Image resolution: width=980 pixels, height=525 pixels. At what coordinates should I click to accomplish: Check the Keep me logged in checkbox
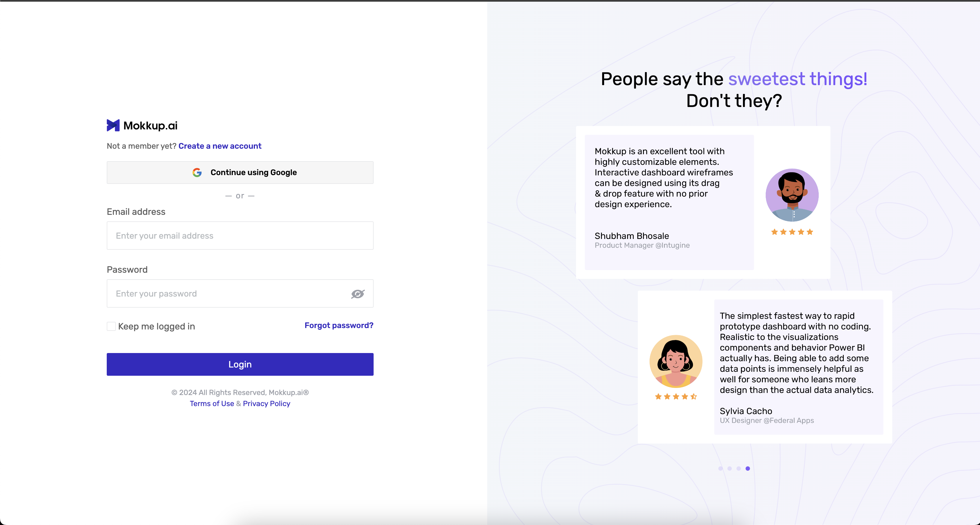click(x=111, y=327)
